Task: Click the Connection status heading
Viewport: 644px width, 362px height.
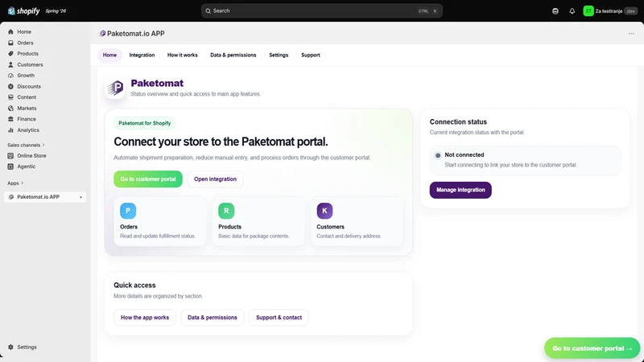Action: pyautogui.click(x=458, y=122)
